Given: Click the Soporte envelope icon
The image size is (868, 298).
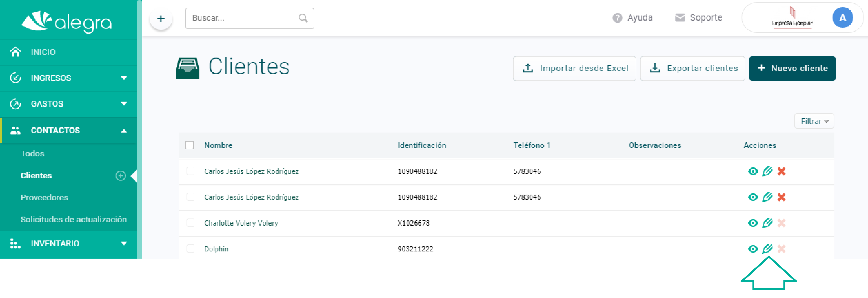Looking at the screenshot, I should pos(680,18).
